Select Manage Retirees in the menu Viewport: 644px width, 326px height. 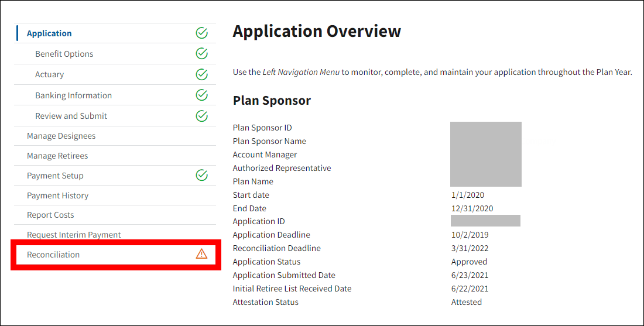coord(57,156)
